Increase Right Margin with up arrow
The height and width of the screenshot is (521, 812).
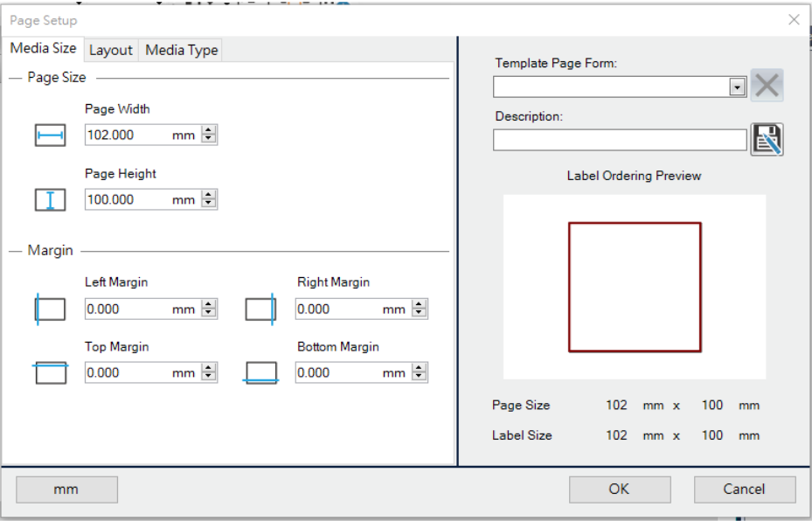(x=419, y=304)
